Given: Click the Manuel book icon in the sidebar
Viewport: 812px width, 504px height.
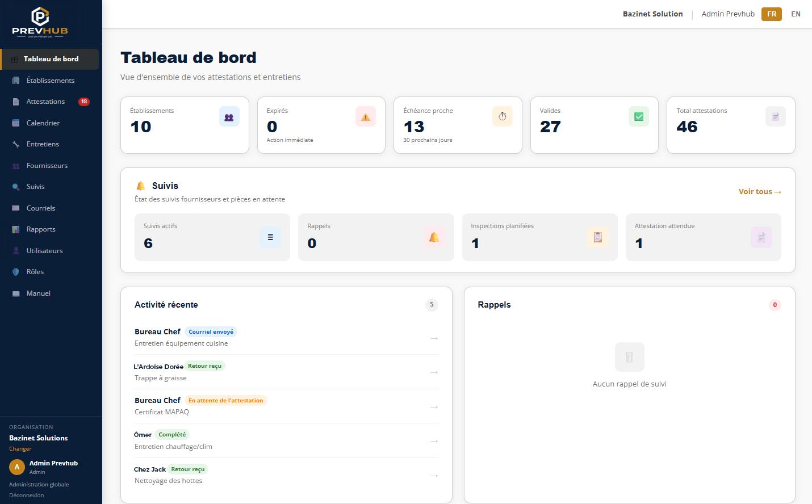Looking at the screenshot, I should click(x=16, y=293).
